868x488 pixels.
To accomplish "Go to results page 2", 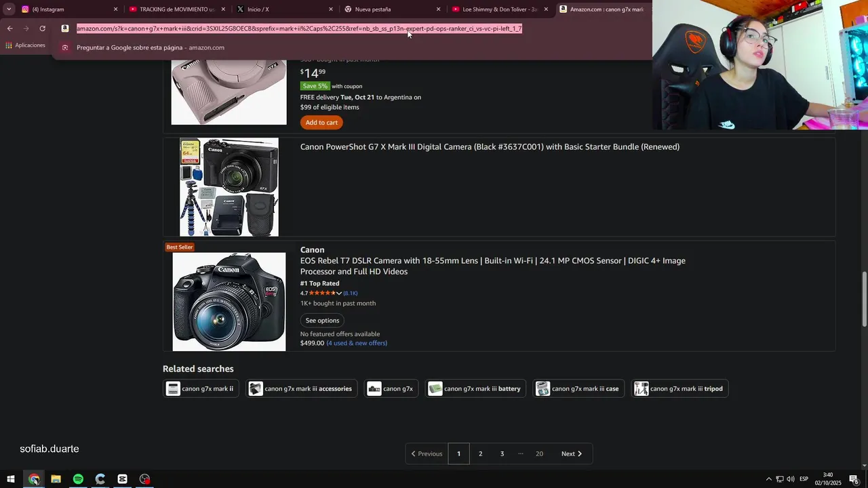I will click(x=480, y=453).
